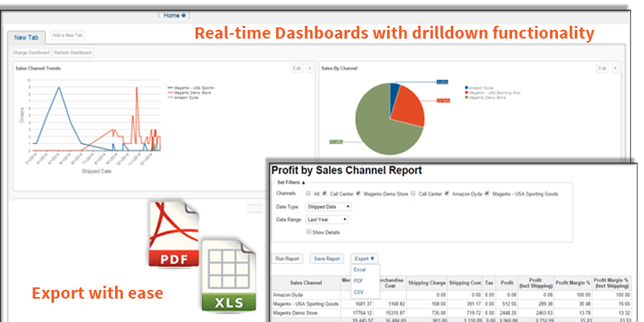Click the Profit Margin % (Incl Shipping) header
Image resolution: width=644 pixels, height=322 pixels.
612,283
